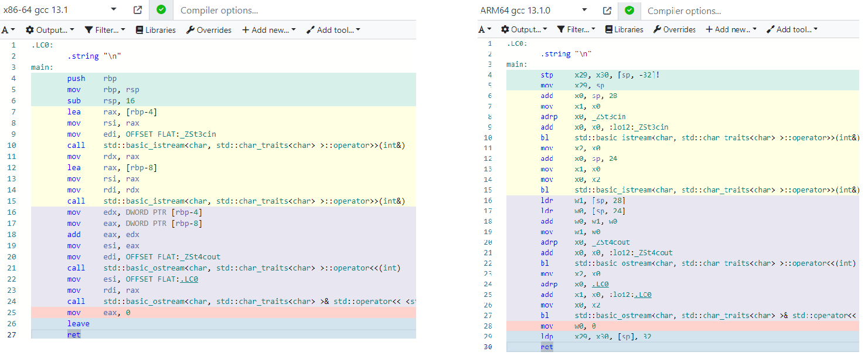Click 'main:' label in ARM64 pane
This screenshot has width=868, height=355.
517,64
